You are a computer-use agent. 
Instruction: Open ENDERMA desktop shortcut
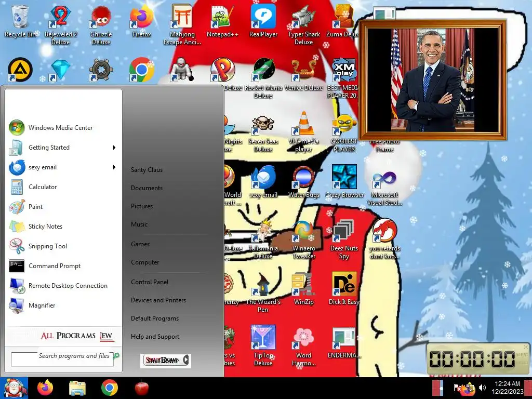(x=344, y=343)
